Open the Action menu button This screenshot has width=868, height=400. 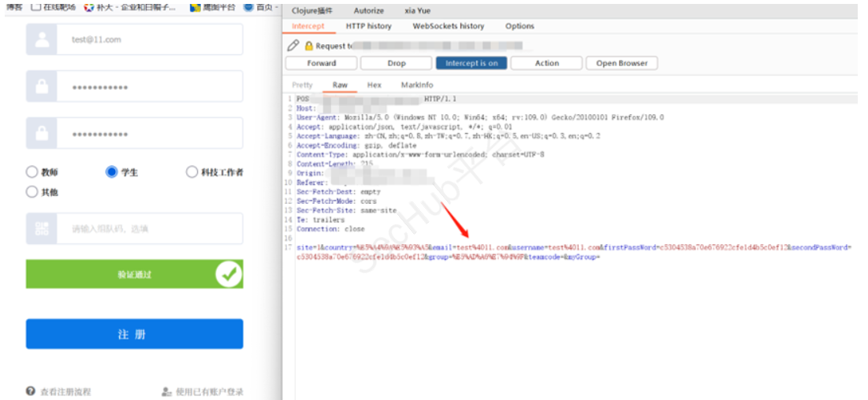[x=546, y=63]
